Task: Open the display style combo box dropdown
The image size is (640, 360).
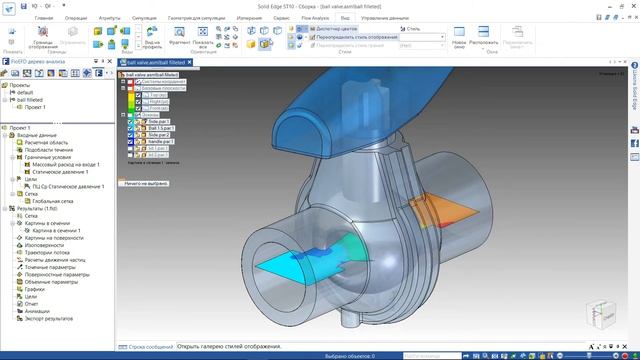Action: pyautogui.click(x=442, y=37)
